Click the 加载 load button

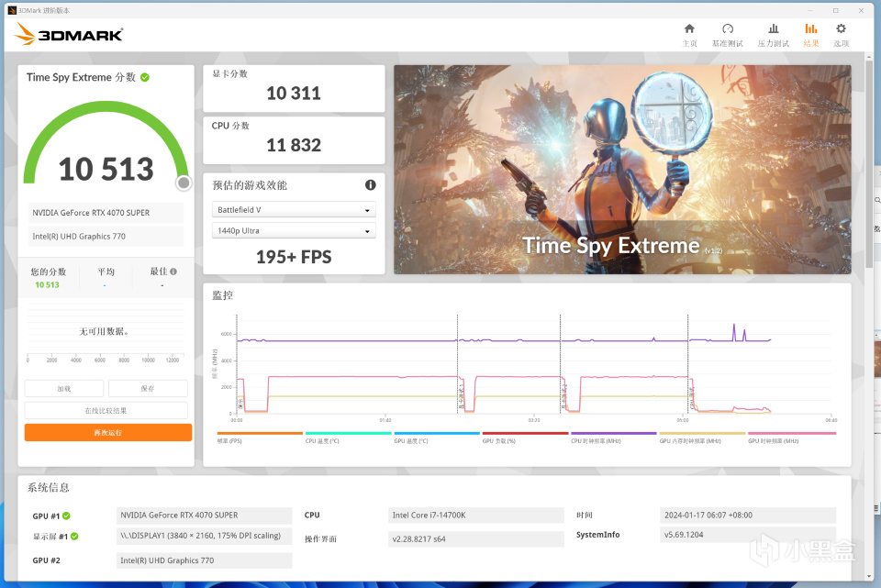[64, 389]
